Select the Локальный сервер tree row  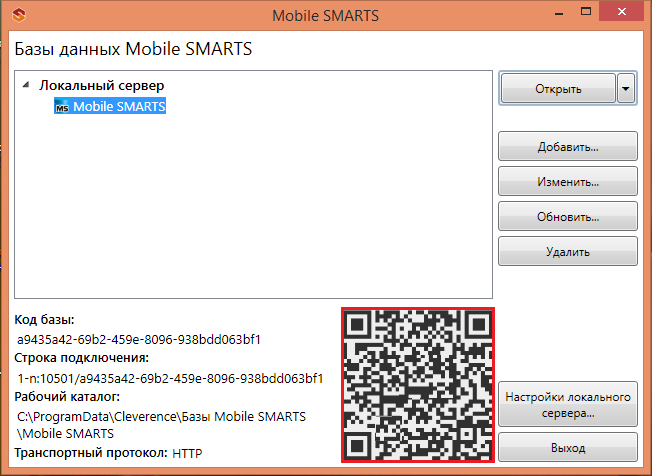pos(101,85)
